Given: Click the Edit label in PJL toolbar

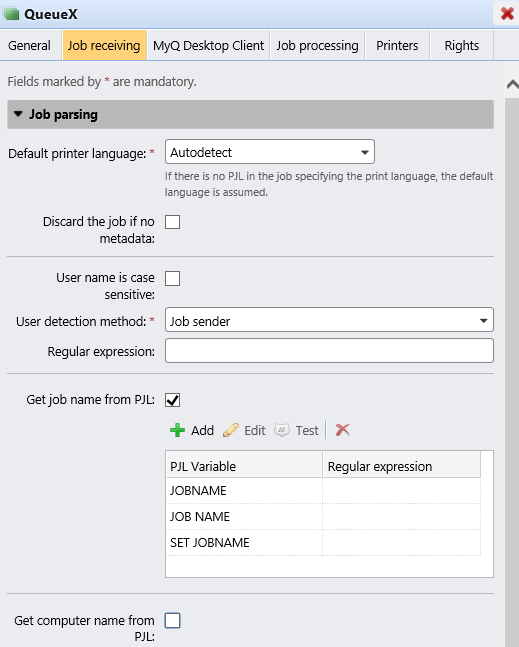Looking at the screenshot, I should coord(255,430).
